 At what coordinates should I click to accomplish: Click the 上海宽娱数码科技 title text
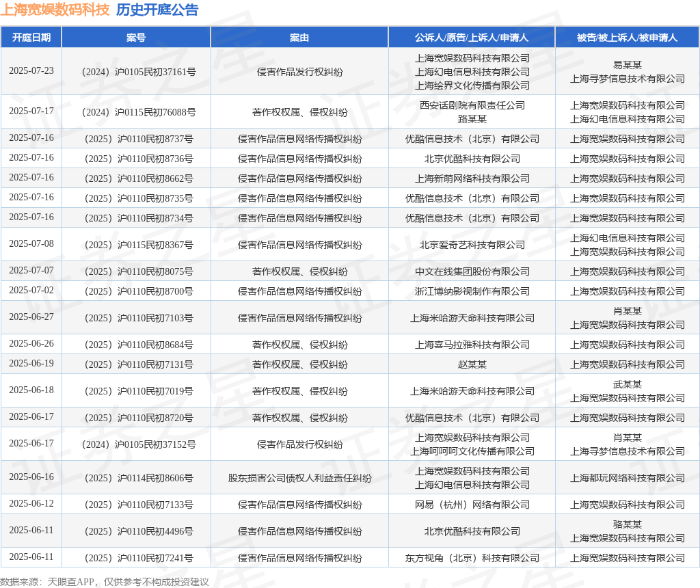pyautogui.click(x=55, y=10)
